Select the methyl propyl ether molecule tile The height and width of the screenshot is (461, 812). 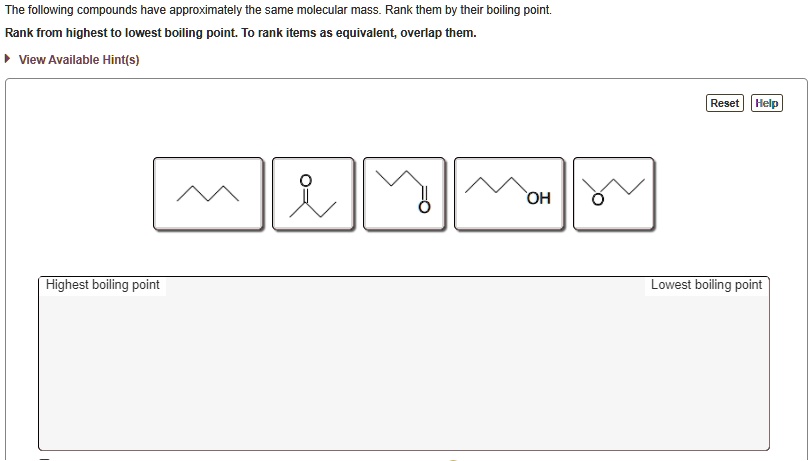[x=614, y=193]
